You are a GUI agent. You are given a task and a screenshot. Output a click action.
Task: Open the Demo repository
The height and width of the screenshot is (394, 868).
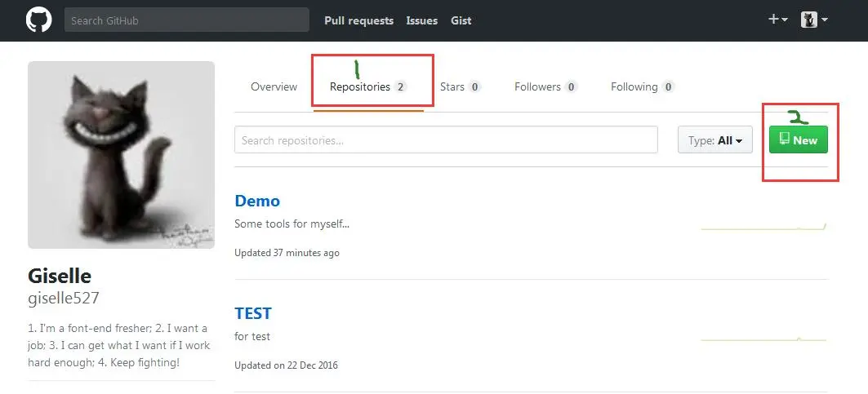[x=257, y=201]
